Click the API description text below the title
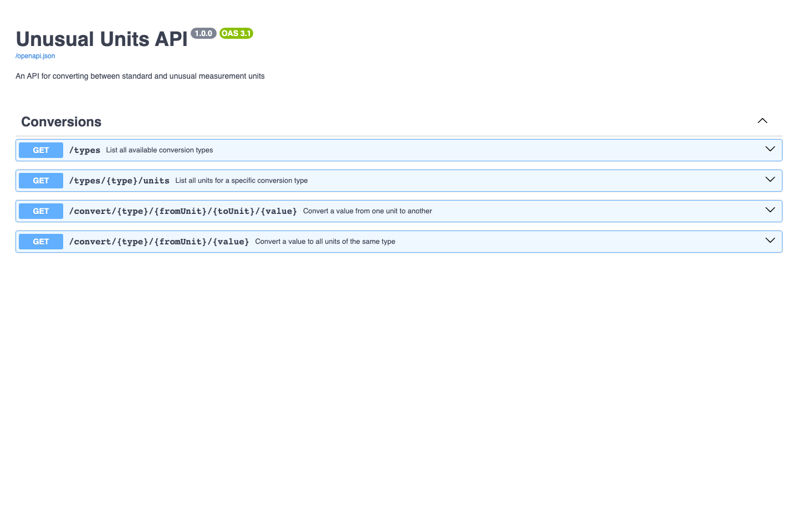The image size is (798, 532). coord(140,76)
